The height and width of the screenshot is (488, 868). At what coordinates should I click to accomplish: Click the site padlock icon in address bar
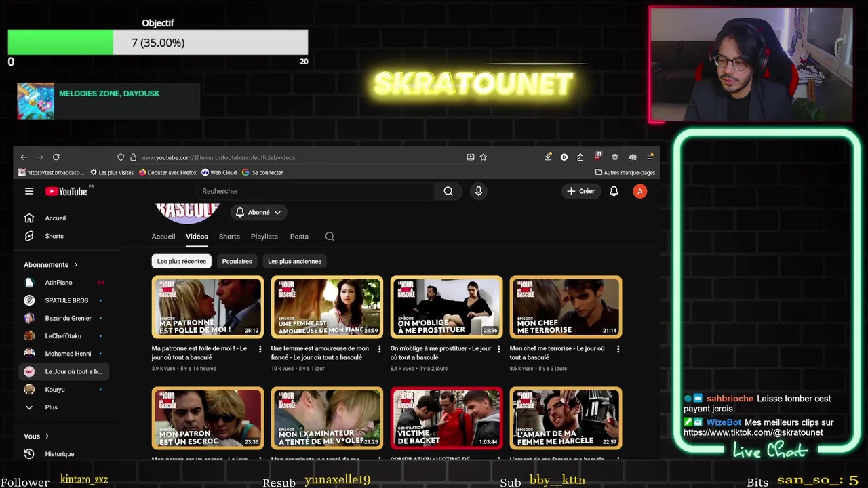133,157
